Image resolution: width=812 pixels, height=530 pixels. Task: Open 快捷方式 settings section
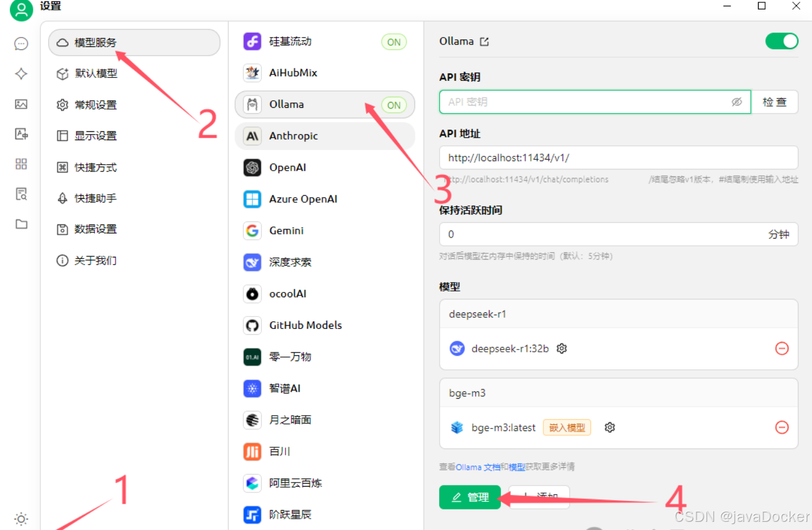pos(134,168)
